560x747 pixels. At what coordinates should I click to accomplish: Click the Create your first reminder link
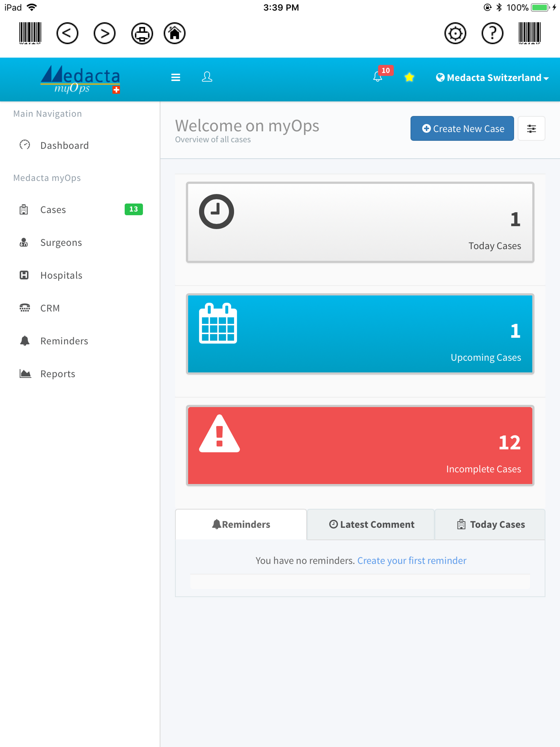[x=412, y=561]
